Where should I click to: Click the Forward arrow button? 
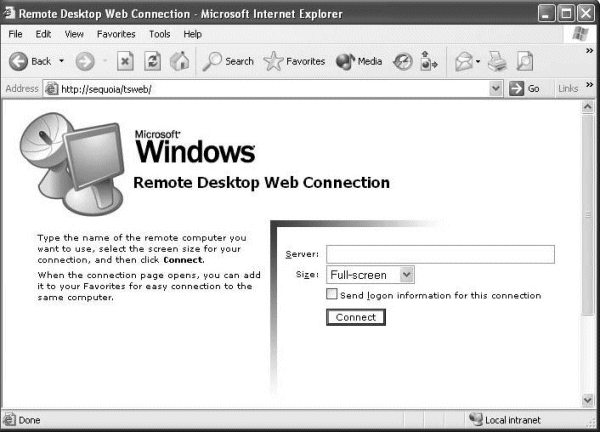pos(85,61)
